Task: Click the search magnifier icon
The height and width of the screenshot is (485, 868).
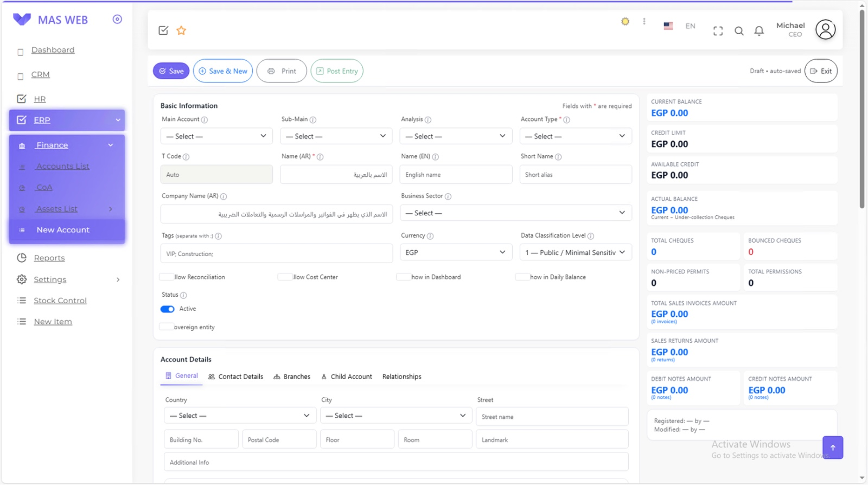Action: 739,31
